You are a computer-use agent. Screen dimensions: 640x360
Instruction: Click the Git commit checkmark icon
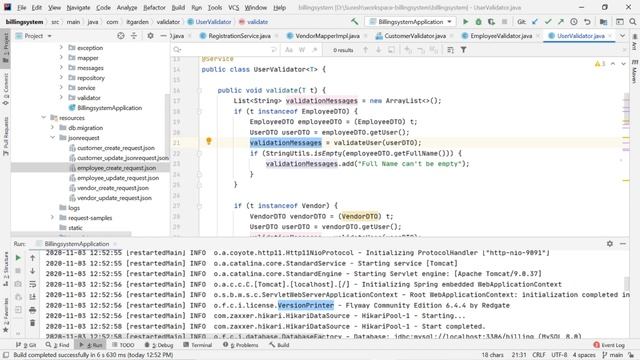[x=548, y=22]
